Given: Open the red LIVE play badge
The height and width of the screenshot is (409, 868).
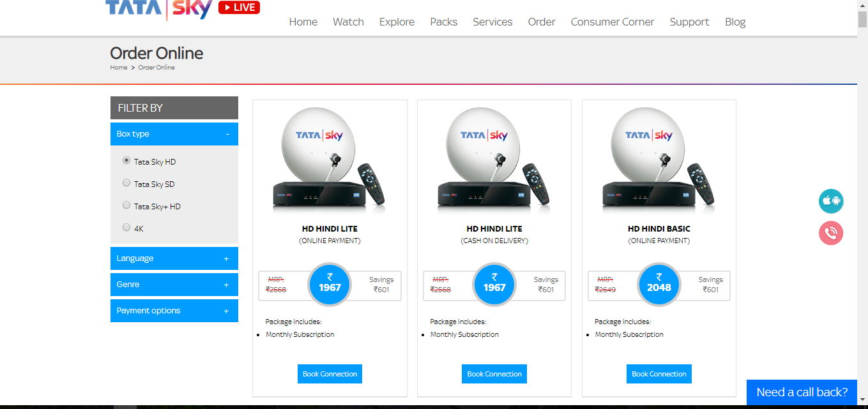Looking at the screenshot, I should click(x=239, y=8).
